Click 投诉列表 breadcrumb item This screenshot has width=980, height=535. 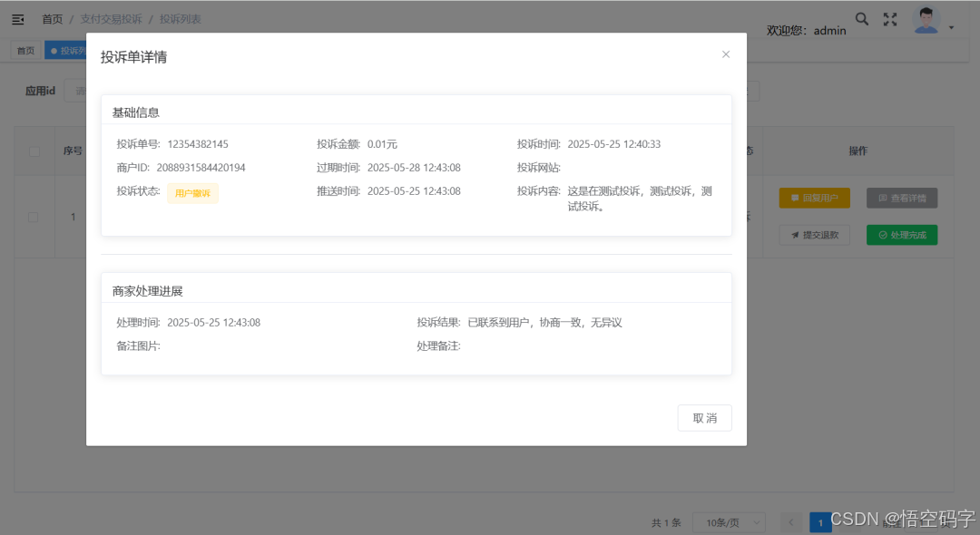coord(180,19)
